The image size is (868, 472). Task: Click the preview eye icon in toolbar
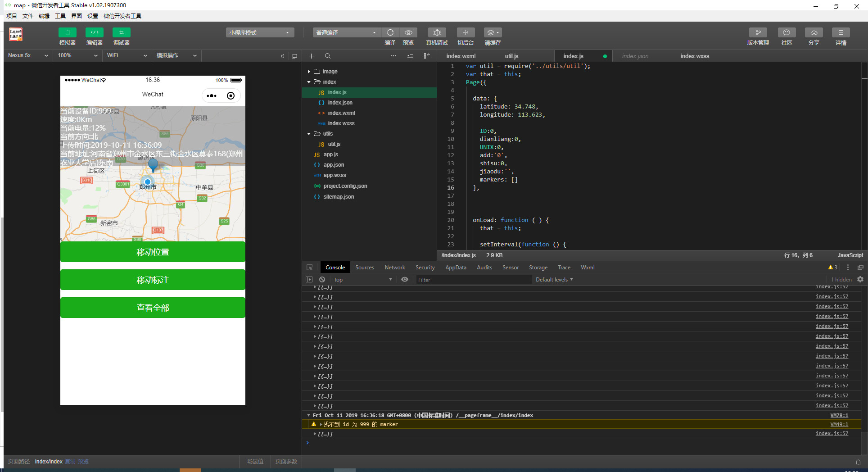[408, 32]
